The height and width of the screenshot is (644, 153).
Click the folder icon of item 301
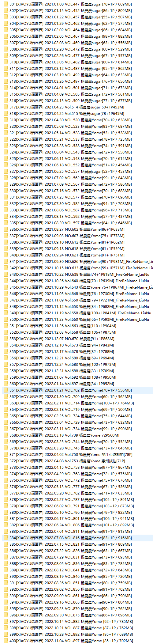point(6,4)
